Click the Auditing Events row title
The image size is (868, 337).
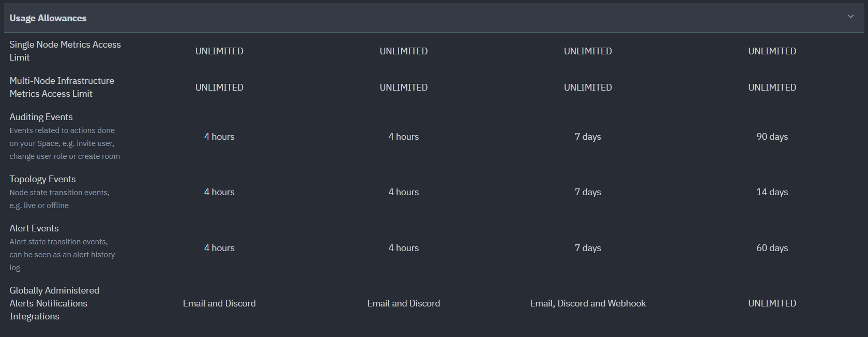coord(41,117)
